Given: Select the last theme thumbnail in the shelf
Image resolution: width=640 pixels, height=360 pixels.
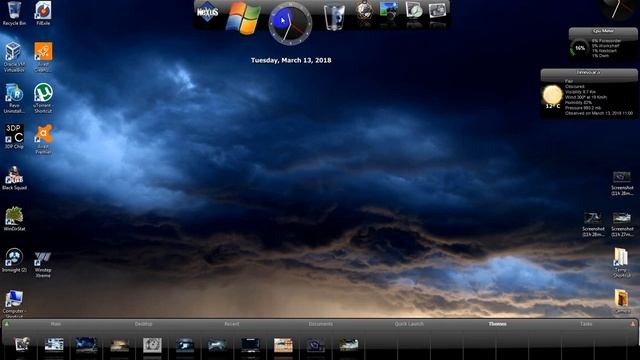Looking at the screenshot, I should coord(349,345).
